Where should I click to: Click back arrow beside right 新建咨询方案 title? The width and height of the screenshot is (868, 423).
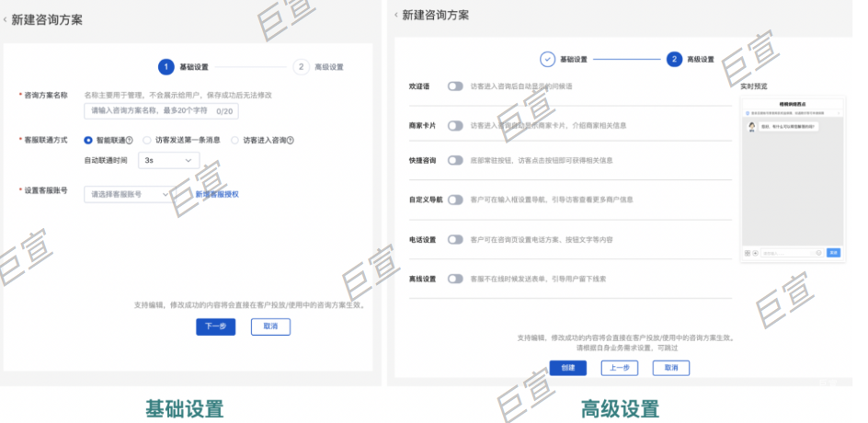click(395, 15)
